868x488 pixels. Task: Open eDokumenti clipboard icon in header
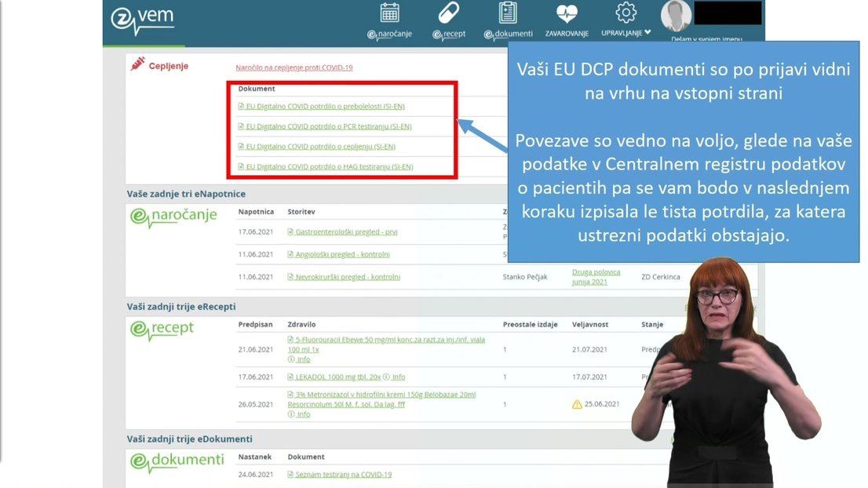(508, 13)
